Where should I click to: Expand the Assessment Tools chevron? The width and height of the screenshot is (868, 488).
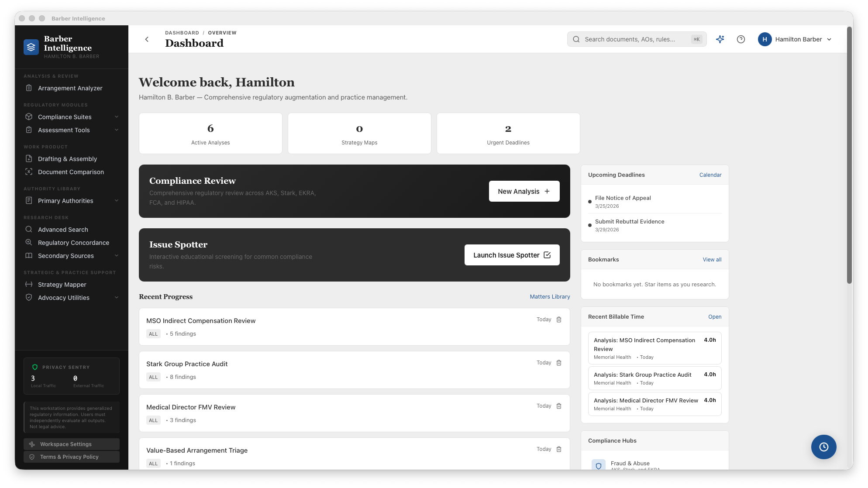click(x=117, y=130)
